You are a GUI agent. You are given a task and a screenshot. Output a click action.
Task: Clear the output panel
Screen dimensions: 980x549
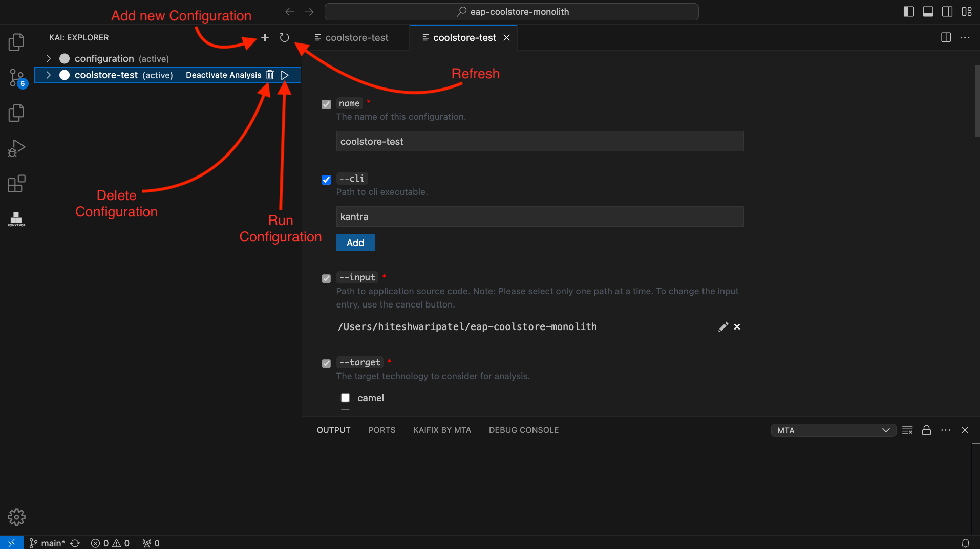pyautogui.click(x=907, y=430)
